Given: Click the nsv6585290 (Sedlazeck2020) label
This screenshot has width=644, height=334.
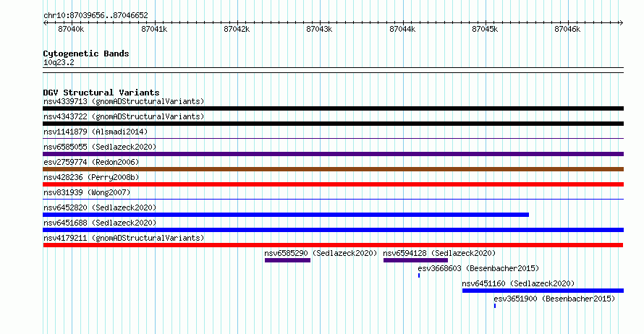Looking at the screenshot, I should (x=321, y=253).
